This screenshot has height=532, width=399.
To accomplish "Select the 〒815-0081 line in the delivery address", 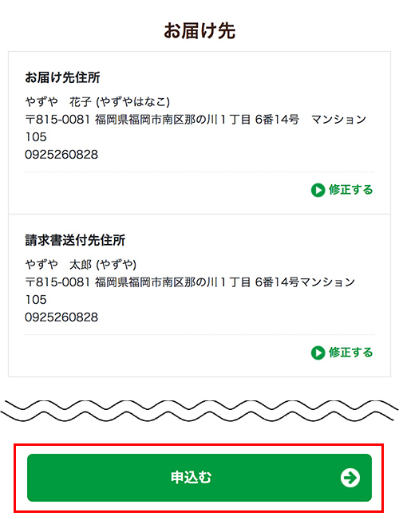I will (196, 120).
